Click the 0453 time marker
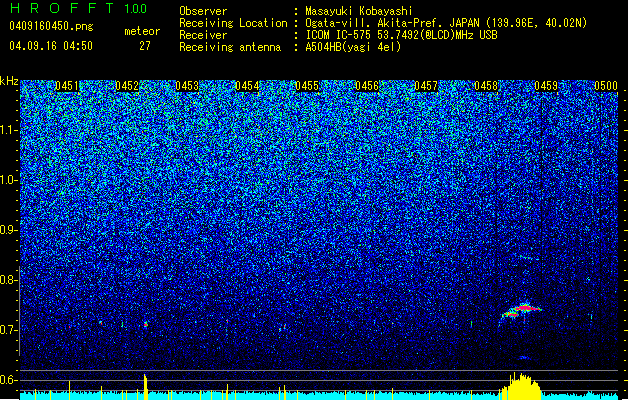629x400 pixels. tap(187, 86)
